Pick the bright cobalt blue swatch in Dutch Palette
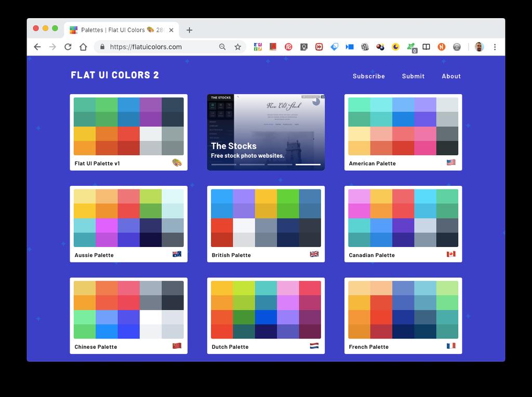 pos(266,317)
